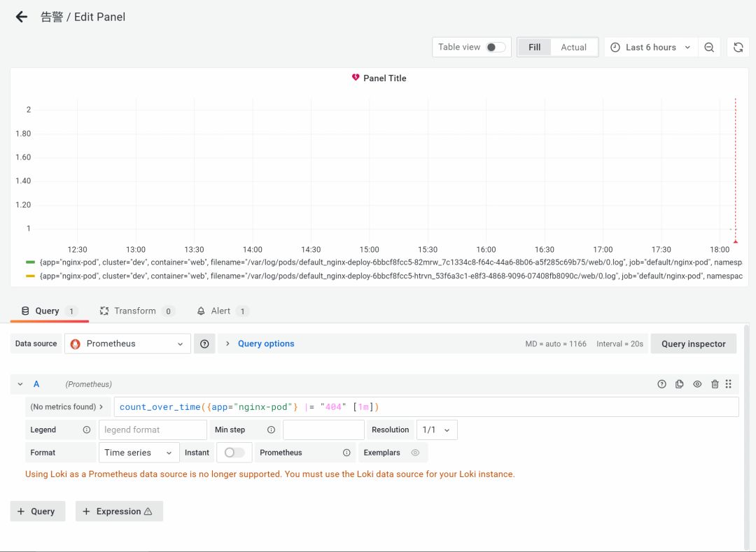Toggle green legend series color
The height and width of the screenshot is (552, 756).
pos(30,262)
